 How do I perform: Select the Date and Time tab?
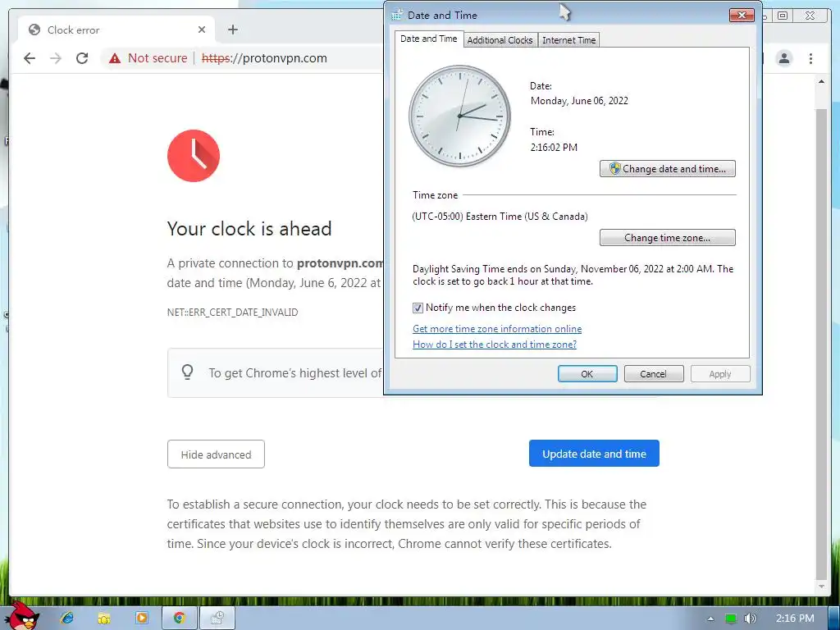pyautogui.click(x=428, y=39)
